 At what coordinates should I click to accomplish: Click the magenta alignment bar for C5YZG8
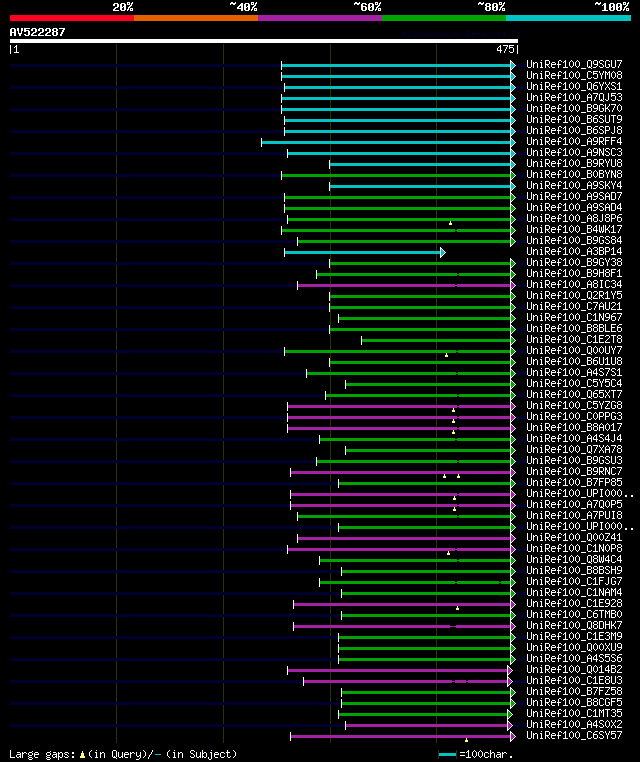(x=399, y=406)
